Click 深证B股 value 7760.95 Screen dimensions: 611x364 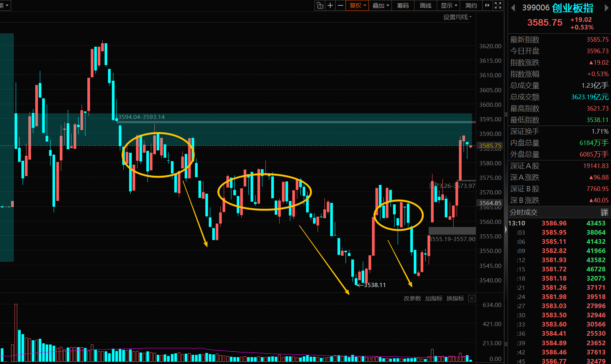(598, 189)
